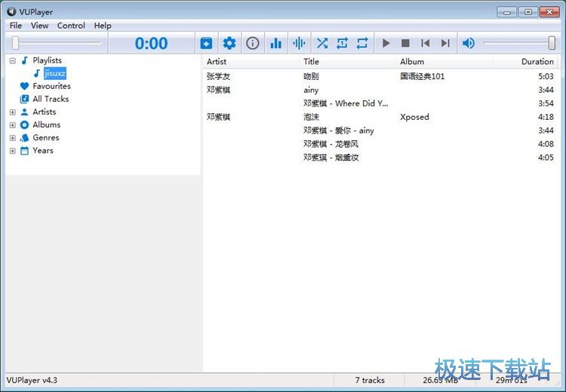Expand the Artists tree node
This screenshot has height=392, width=566.
[x=13, y=112]
